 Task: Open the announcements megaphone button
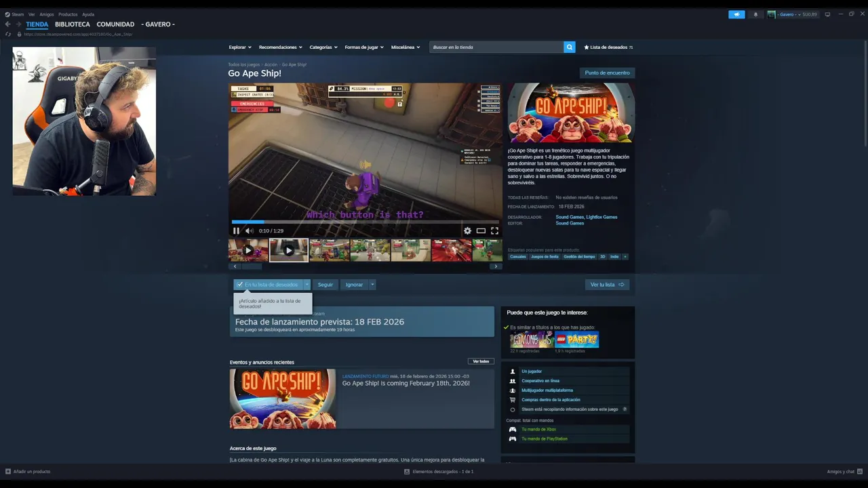(x=736, y=14)
